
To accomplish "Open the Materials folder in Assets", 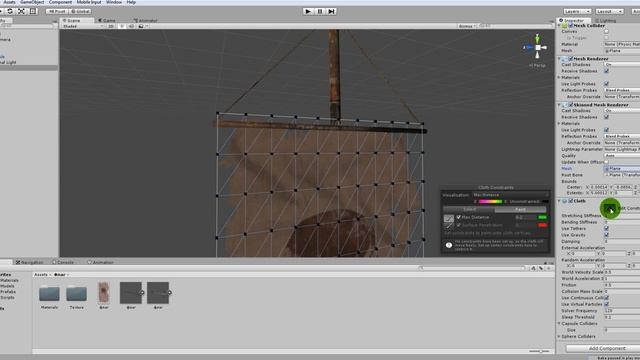I will click(x=49, y=293).
